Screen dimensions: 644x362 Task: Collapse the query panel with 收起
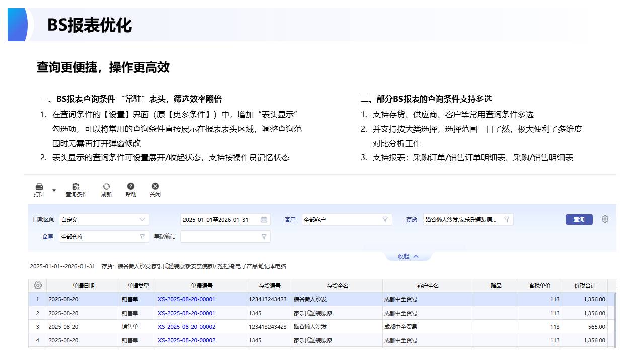click(x=408, y=256)
